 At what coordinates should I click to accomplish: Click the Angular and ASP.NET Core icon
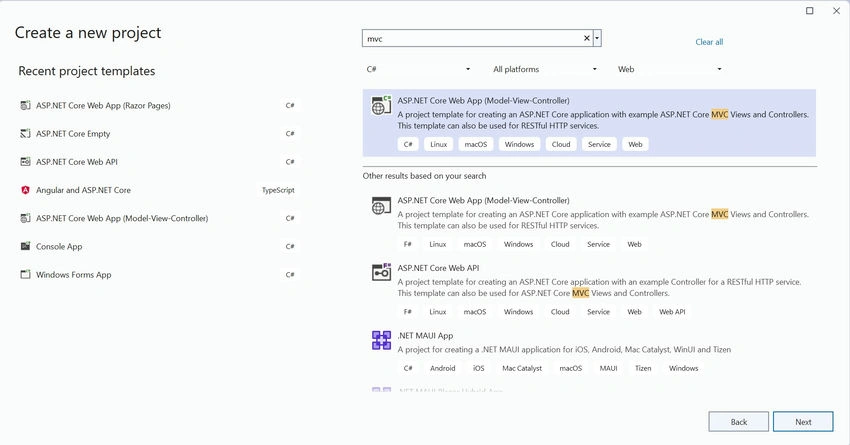pos(25,190)
